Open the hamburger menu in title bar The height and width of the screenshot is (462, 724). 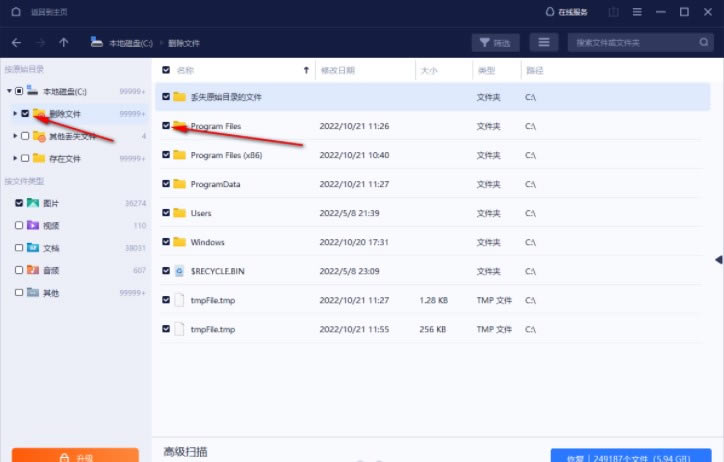pos(635,12)
